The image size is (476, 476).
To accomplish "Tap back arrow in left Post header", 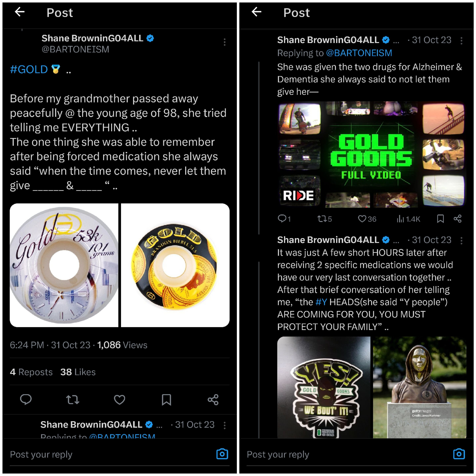I will pyautogui.click(x=20, y=12).
